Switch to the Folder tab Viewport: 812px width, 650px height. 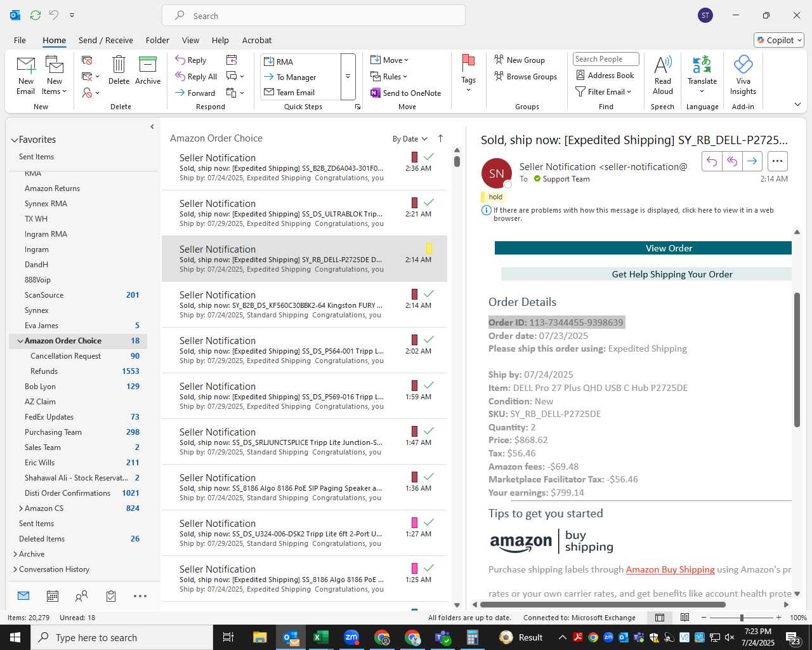coord(157,40)
